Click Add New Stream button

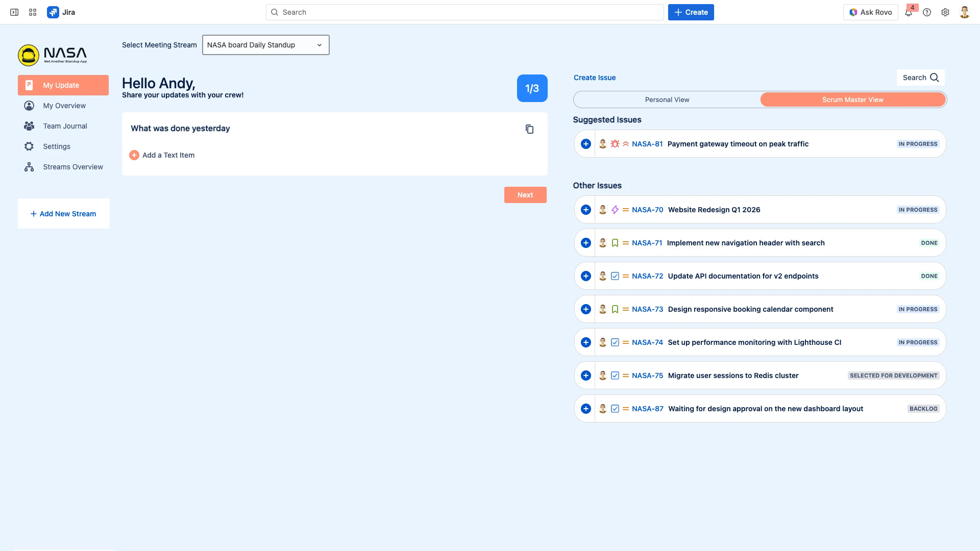63,214
